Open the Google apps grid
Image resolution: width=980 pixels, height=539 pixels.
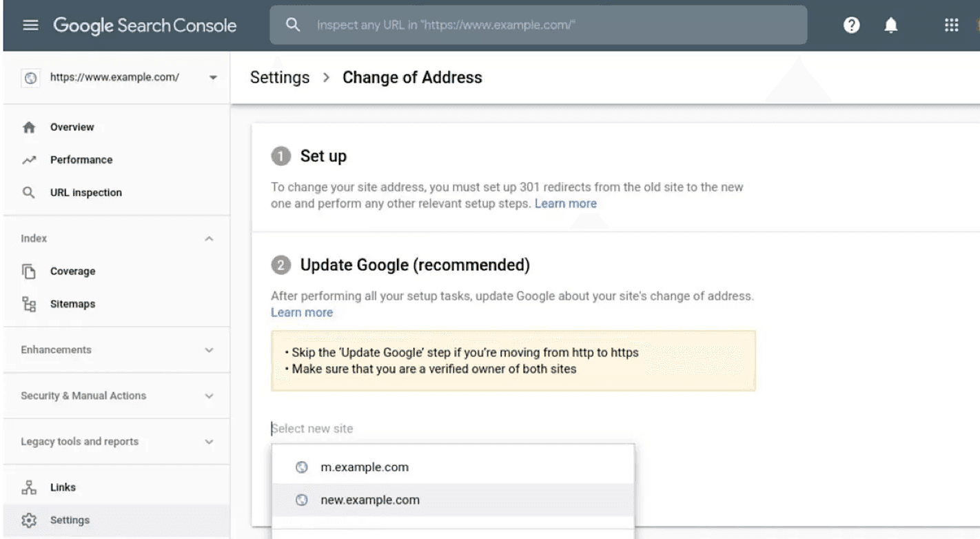951,26
